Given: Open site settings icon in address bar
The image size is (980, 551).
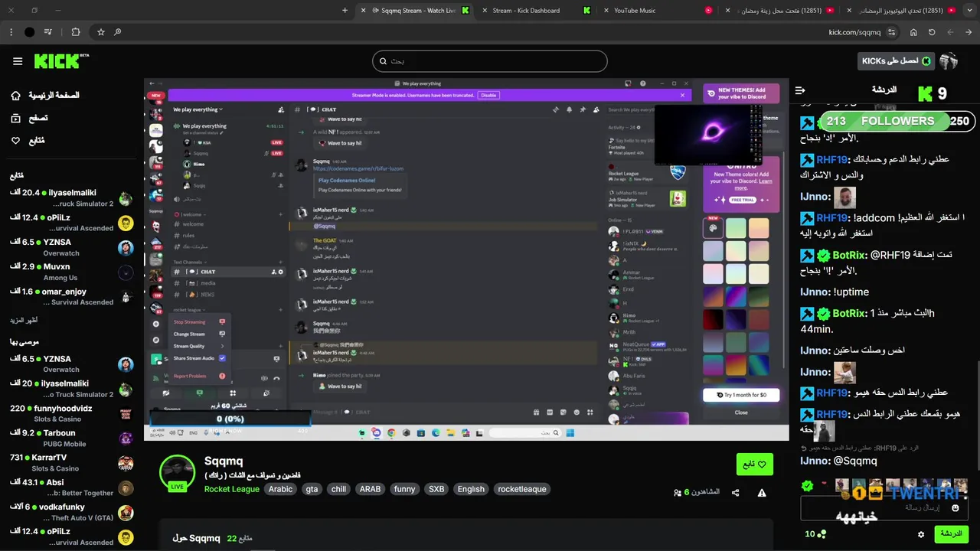Looking at the screenshot, I should click(891, 32).
